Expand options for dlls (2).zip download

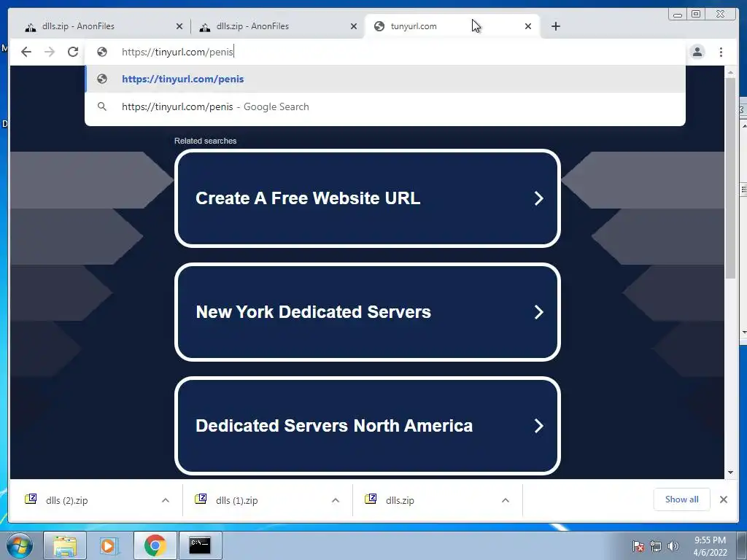pos(166,500)
